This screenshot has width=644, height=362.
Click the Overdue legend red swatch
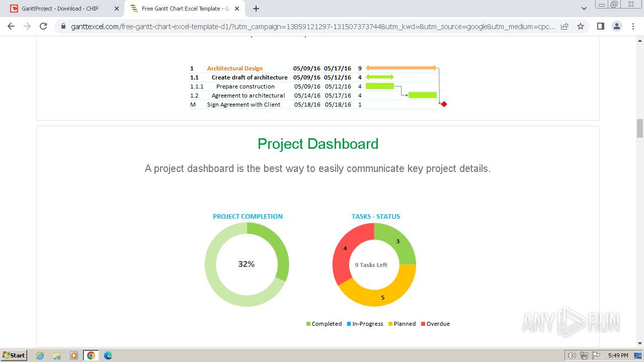tap(423, 324)
